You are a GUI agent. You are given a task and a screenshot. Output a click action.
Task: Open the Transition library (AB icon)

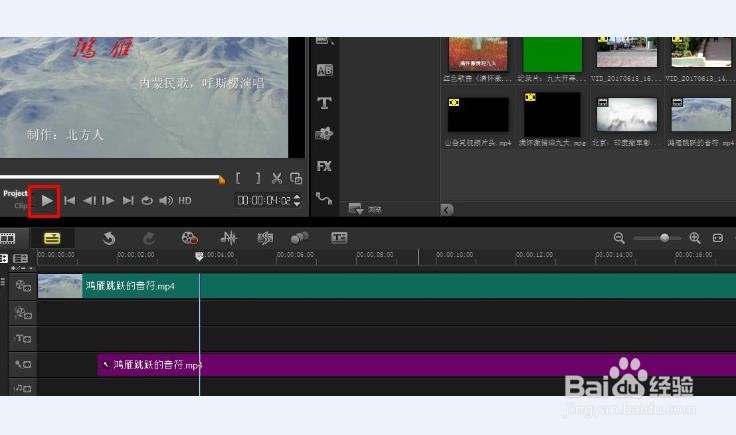pos(324,70)
